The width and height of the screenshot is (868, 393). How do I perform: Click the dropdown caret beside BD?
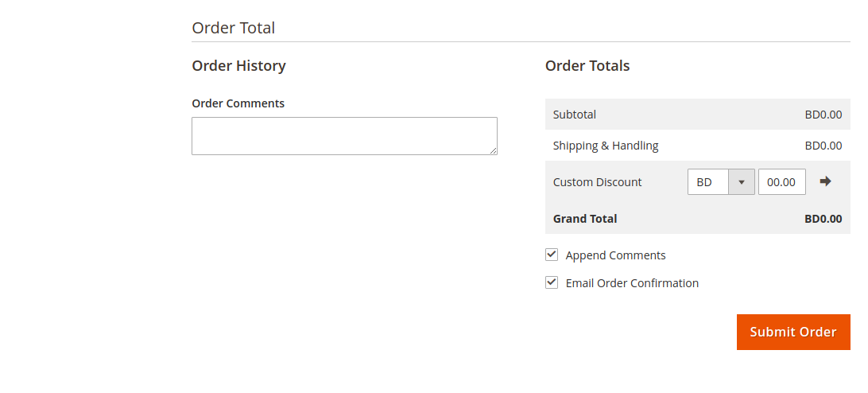[x=742, y=182]
